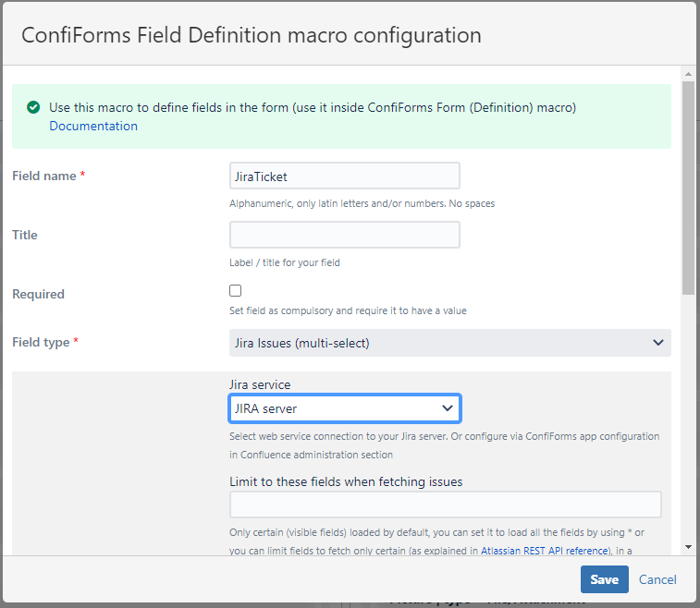The width and height of the screenshot is (700, 608).
Task: Click the 'Field type' label text
Action: 41,342
